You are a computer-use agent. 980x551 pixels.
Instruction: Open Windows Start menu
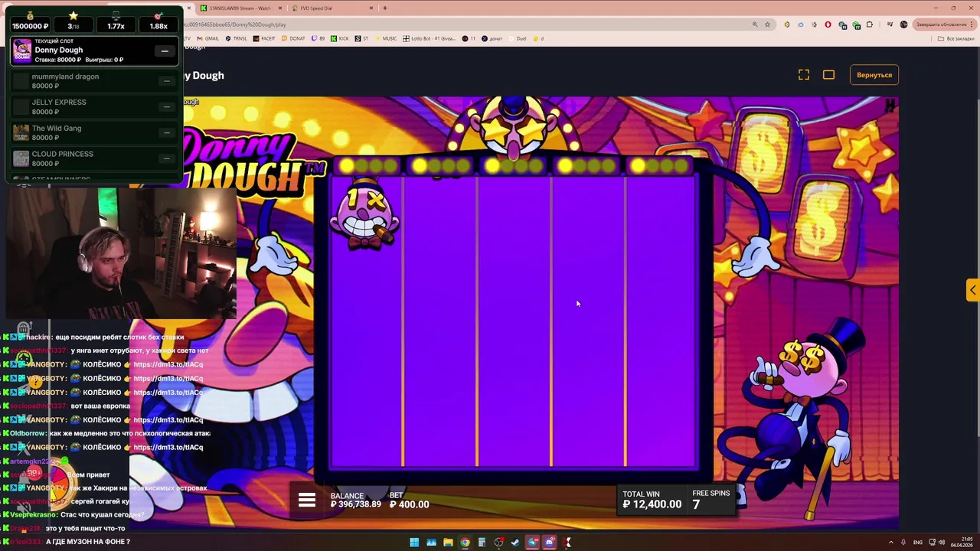point(414,543)
